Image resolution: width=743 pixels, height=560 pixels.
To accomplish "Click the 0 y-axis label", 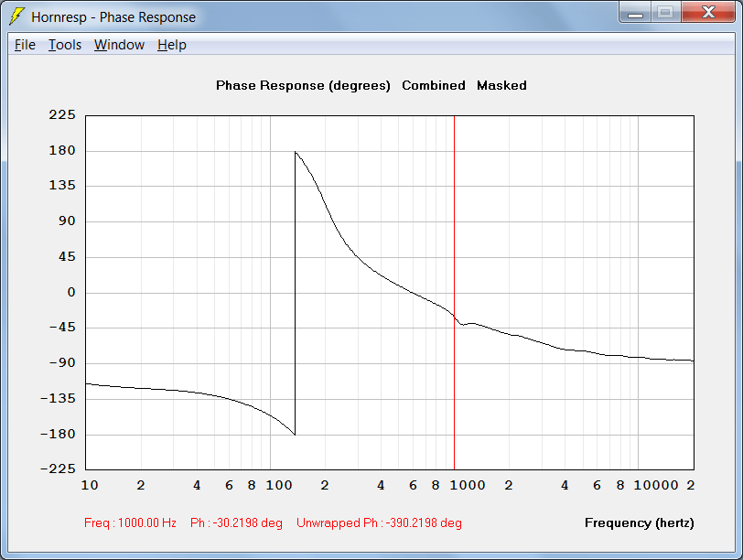I will pos(71,292).
